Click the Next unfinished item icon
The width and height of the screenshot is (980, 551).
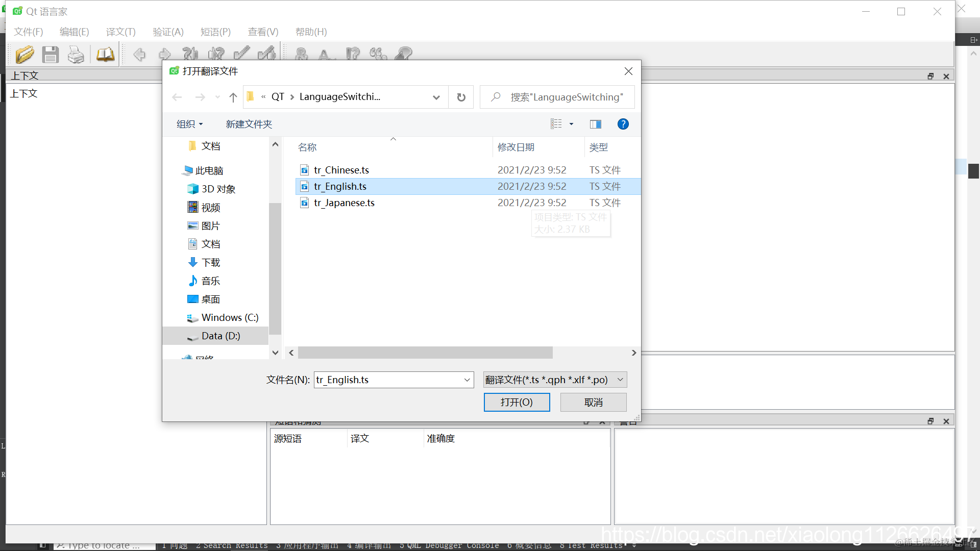[216, 54]
